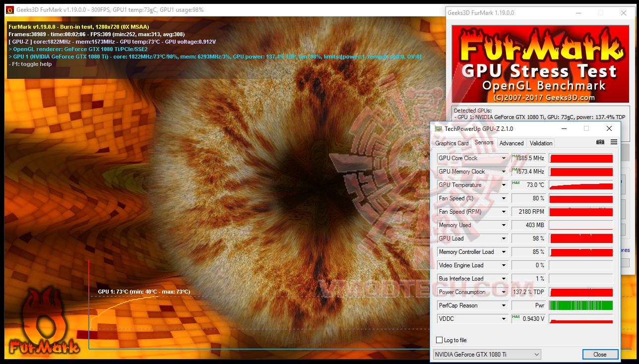Click the Memory Used value 403 MB

[528, 225]
